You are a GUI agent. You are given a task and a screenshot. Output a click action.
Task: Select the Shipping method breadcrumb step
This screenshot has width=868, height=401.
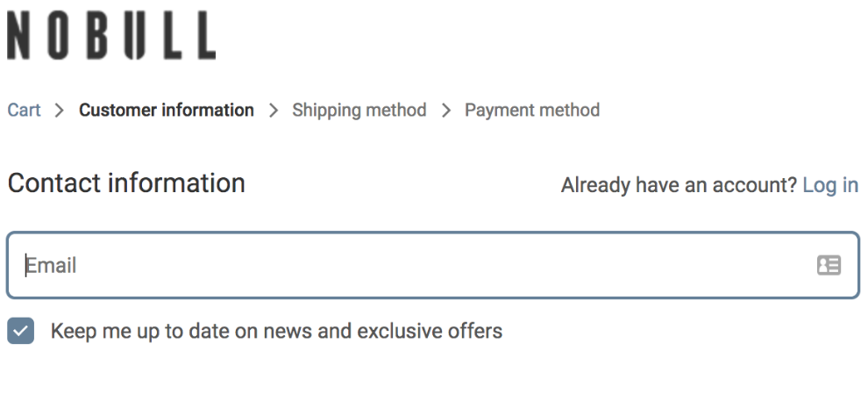(359, 111)
